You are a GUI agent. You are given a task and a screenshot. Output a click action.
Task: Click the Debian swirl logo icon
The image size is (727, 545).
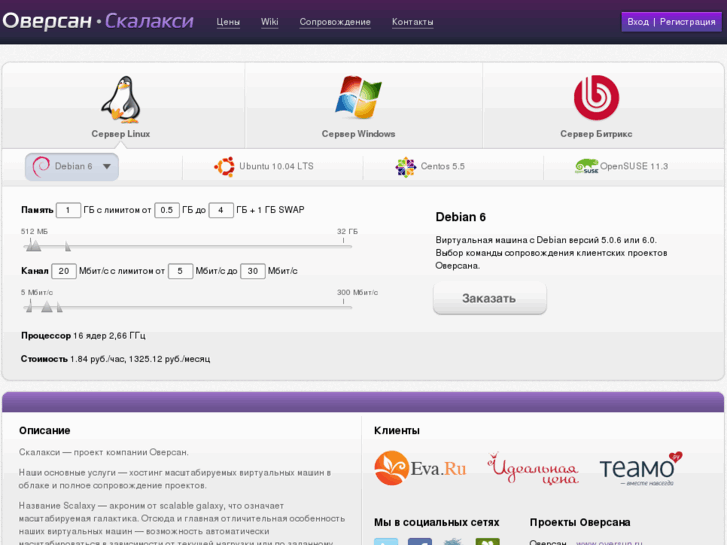coord(41,167)
